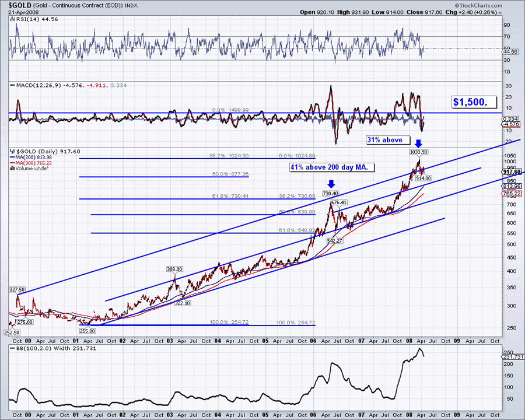Select the 676.41 price callout
This screenshot has width=525, height=420.
[339, 202]
